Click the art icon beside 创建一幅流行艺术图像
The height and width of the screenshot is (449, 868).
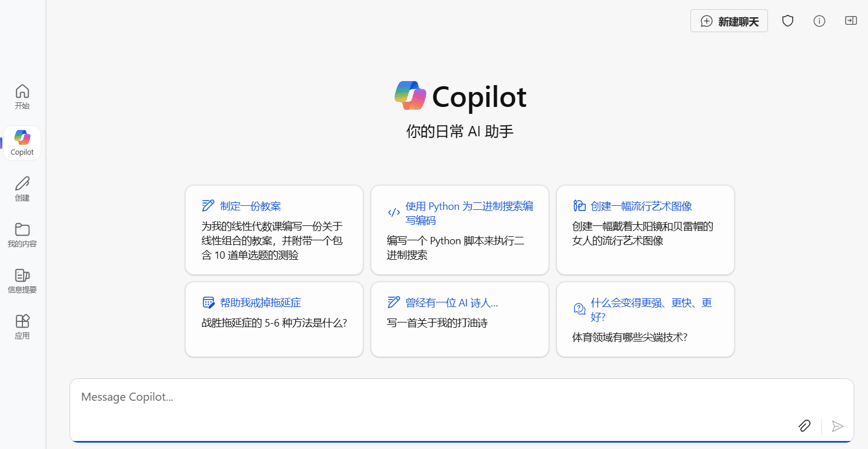coord(579,206)
